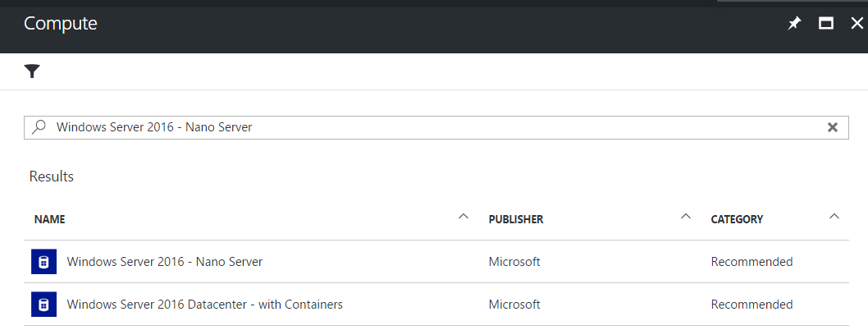Click the Compute blade title
This screenshot has height=330, width=868.
tap(61, 23)
